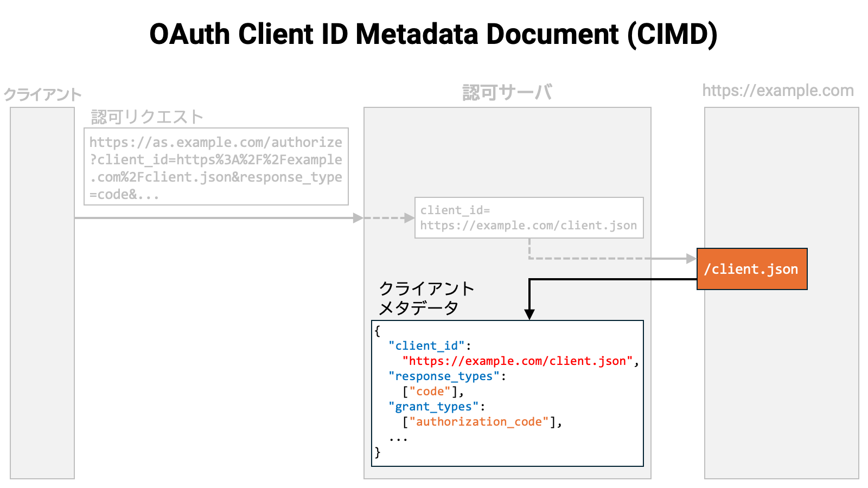
Task: Click the red https://example.com/client.json value
Action: [x=517, y=361]
